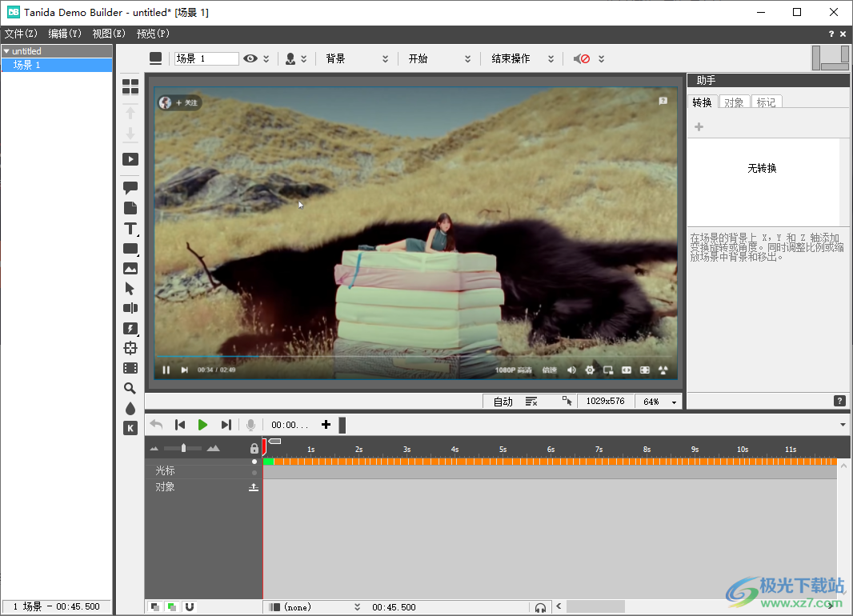Select the Text tool
This screenshot has height=616, width=853.
[130, 228]
